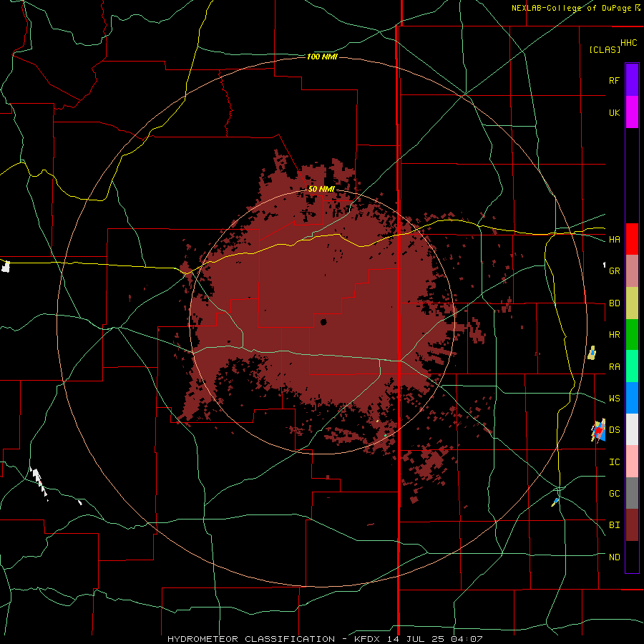Click the NEXLAB-College of DuPage credit text
The image size is (644, 644).
coord(571,8)
